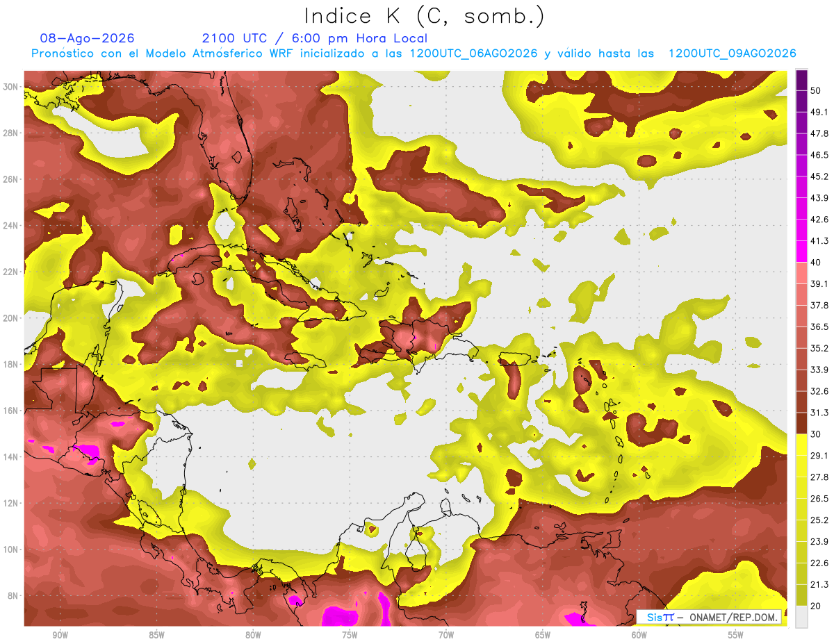Click the 24N latitude label
The image size is (834, 644).
click(x=10, y=225)
